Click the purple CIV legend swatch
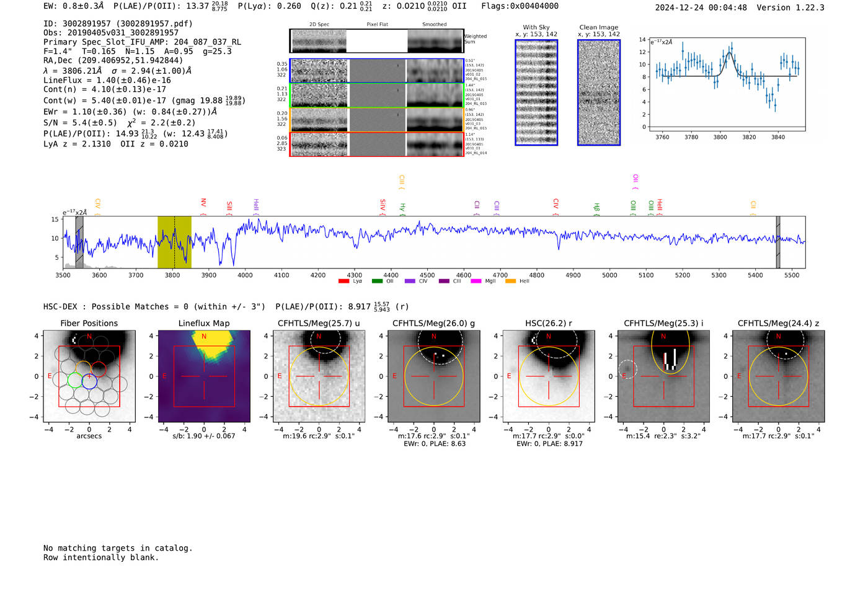 coord(410,281)
